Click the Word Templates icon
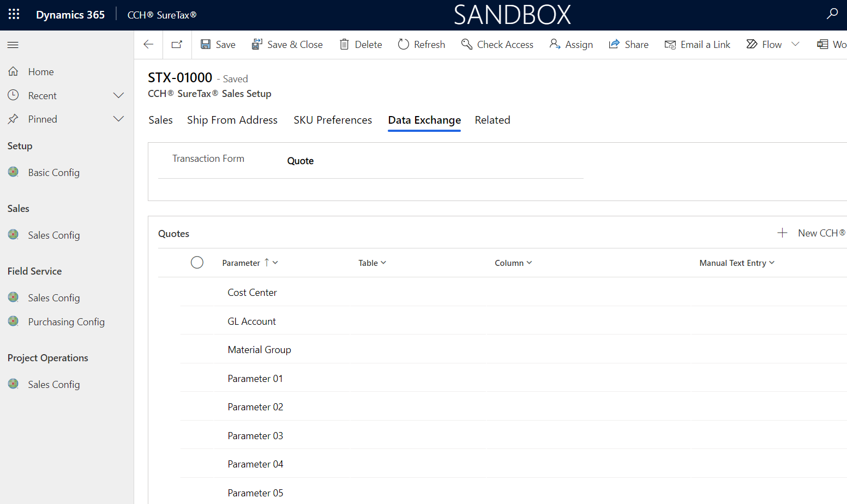Viewport: 847px width, 504px height. 822,45
